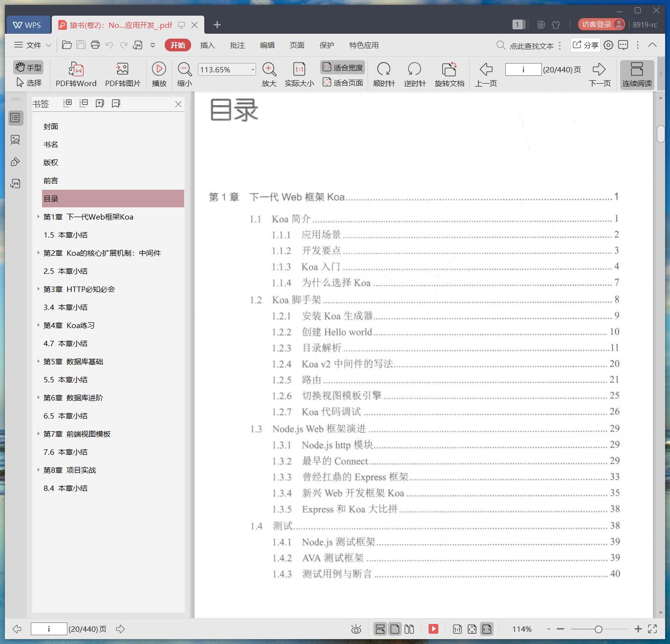This screenshot has height=644, width=670.
Task: Open the settings gear icon
Action: (x=608, y=45)
